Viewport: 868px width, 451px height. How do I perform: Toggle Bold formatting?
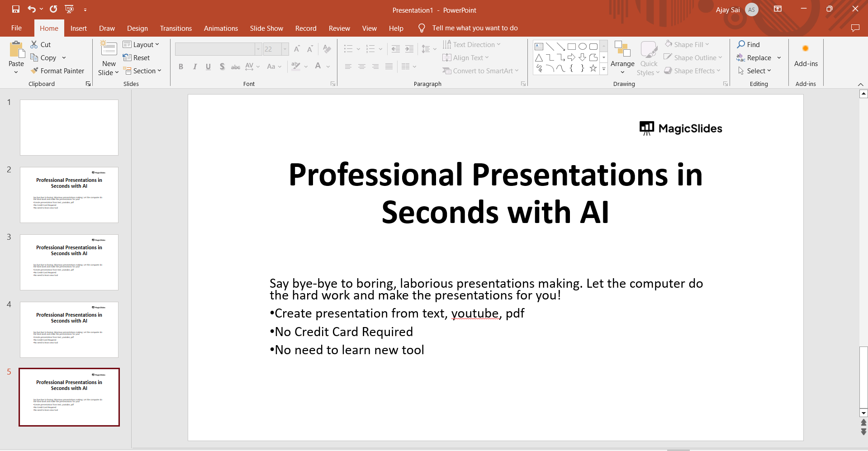coord(181,67)
